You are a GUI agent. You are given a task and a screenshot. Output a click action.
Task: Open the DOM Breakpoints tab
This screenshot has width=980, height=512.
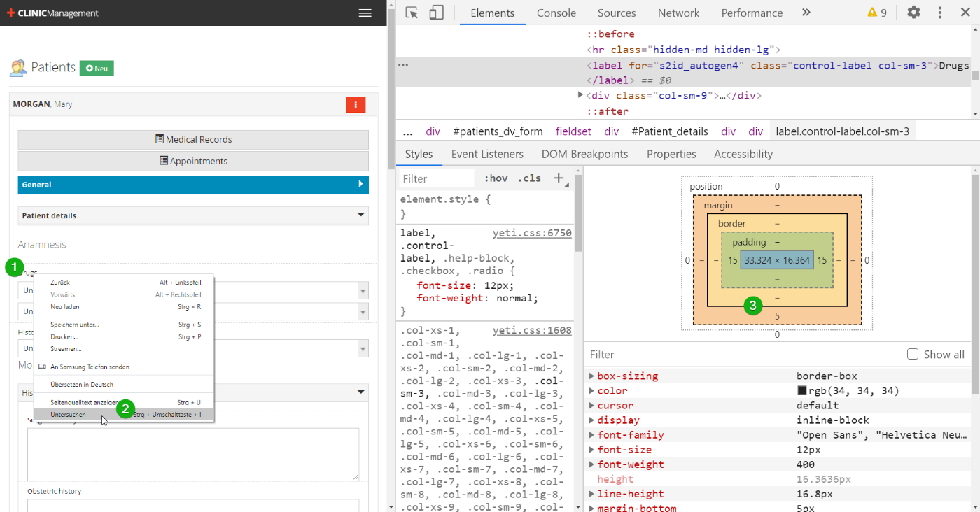[584, 154]
